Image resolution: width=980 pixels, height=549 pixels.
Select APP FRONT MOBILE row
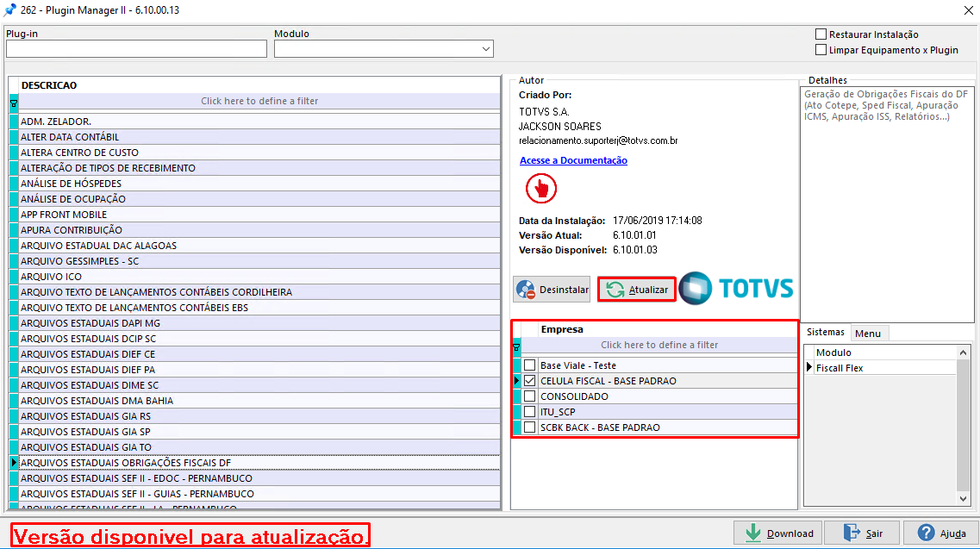point(259,215)
